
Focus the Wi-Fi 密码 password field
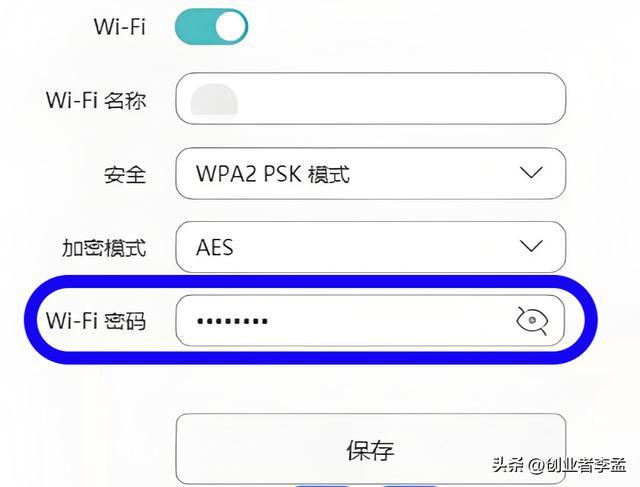coord(371,321)
